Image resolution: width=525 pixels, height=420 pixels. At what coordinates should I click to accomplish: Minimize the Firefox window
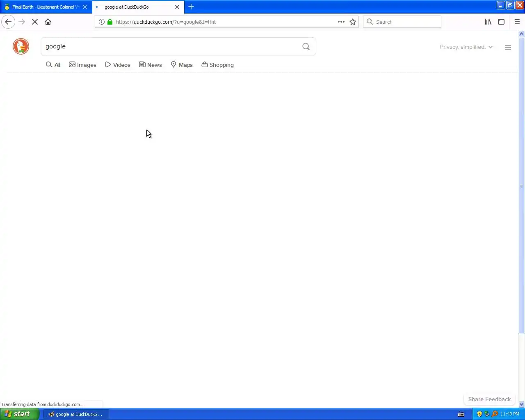(x=501, y=5)
